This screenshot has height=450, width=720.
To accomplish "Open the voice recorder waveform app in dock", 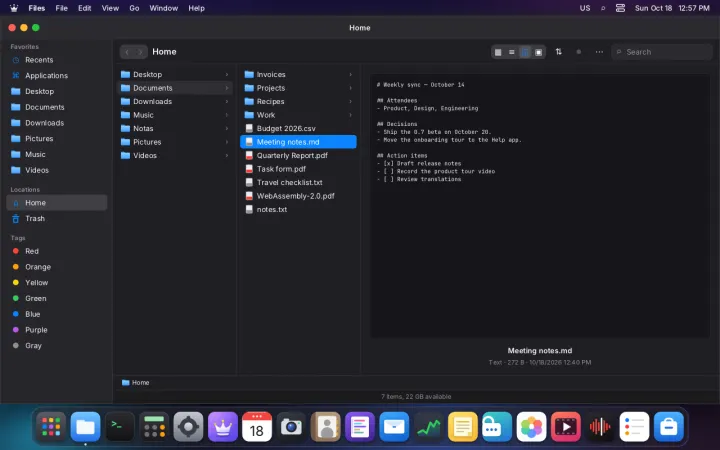I will (600, 427).
